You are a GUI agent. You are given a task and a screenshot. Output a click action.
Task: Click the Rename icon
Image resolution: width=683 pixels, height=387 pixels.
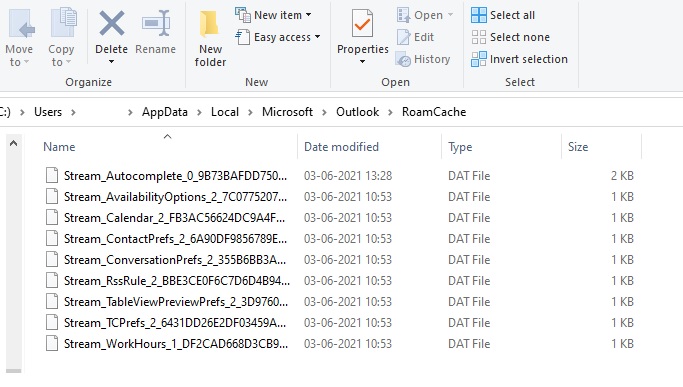(x=156, y=24)
